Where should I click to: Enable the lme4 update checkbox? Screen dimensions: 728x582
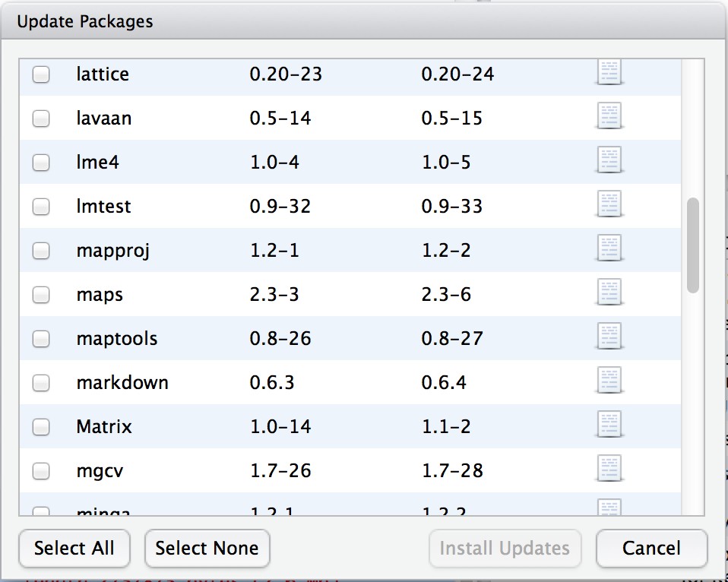tap(41, 163)
